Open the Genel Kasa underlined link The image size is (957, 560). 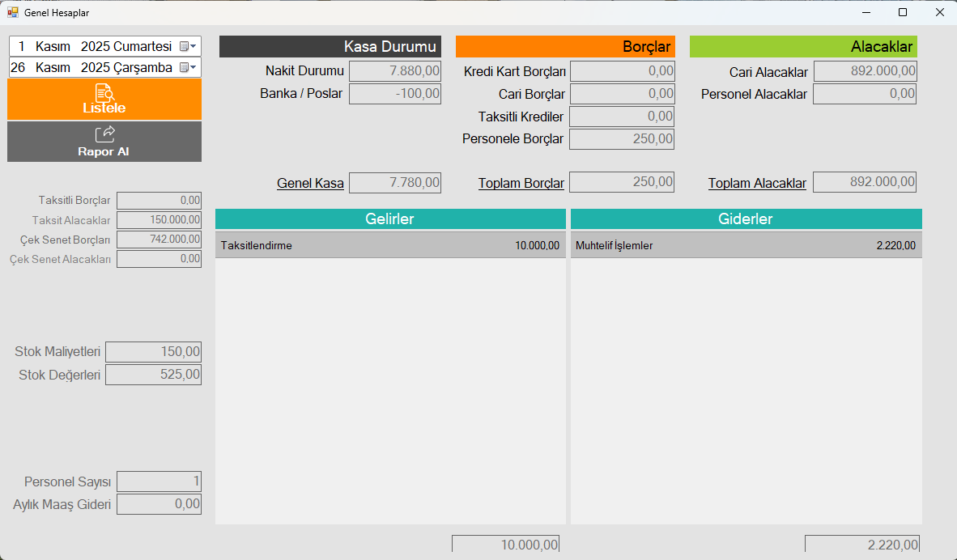tap(310, 183)
